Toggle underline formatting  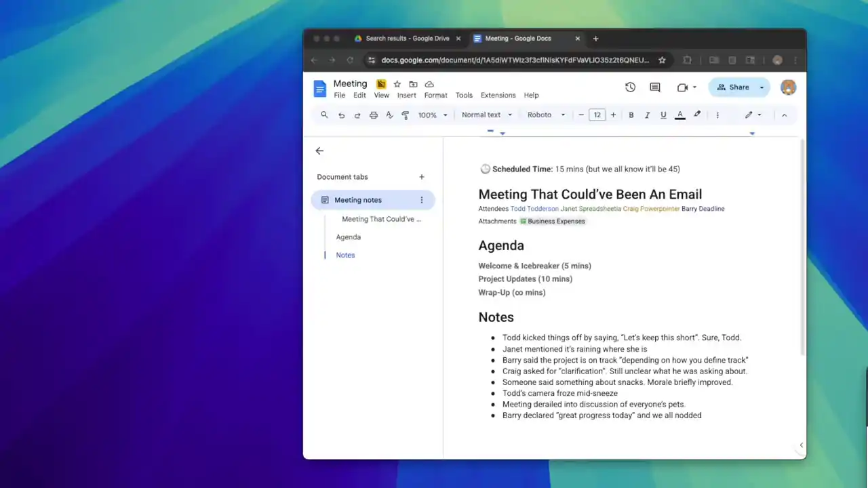(663, 115)
